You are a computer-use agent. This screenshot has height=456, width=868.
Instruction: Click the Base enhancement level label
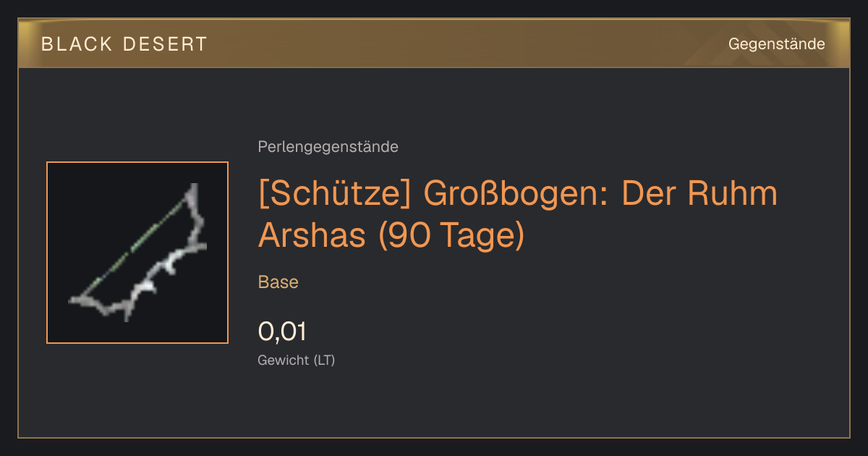(278, 282)
